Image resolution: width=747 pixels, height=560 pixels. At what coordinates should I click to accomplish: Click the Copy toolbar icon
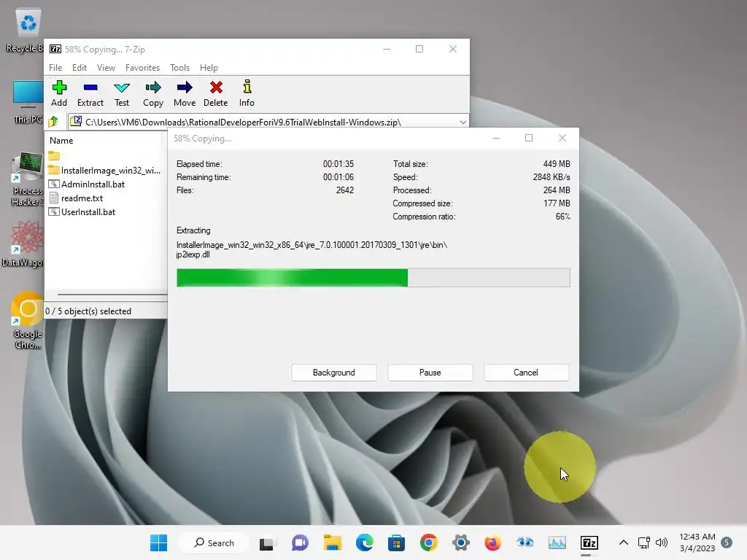153,93
